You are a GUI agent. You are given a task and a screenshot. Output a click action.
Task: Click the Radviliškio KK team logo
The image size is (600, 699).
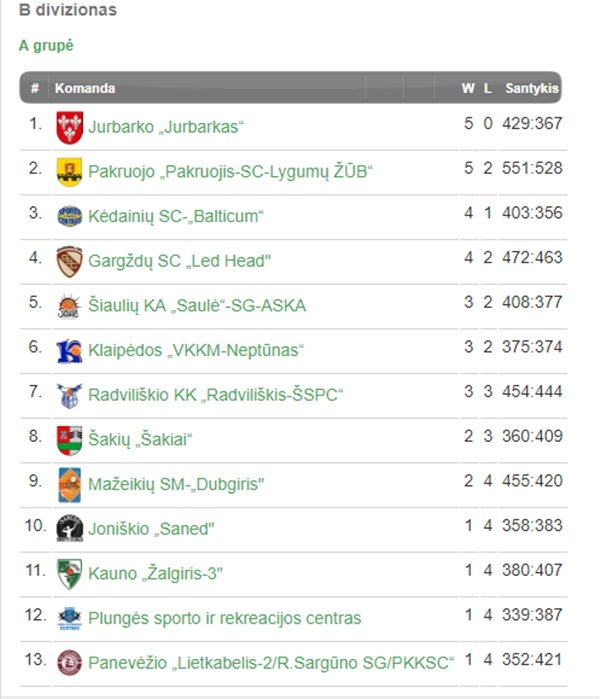tap(69, 395)
